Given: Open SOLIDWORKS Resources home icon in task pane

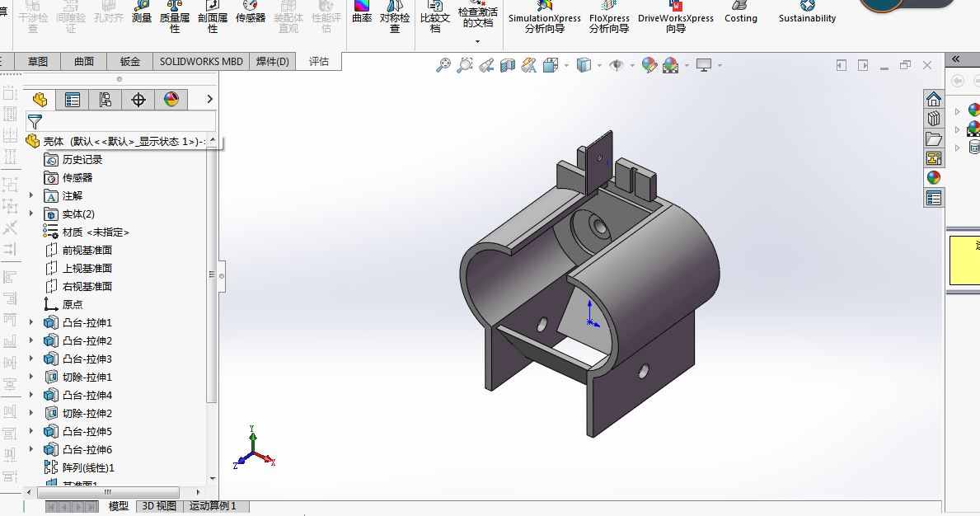Looking at the screenshot, I should pos(934,100).
